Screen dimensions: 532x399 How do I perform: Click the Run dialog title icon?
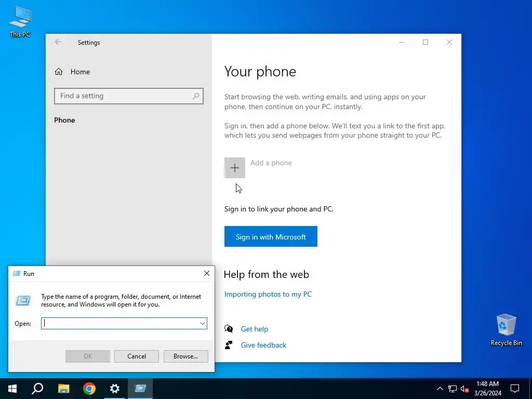[x=17, y=273]
